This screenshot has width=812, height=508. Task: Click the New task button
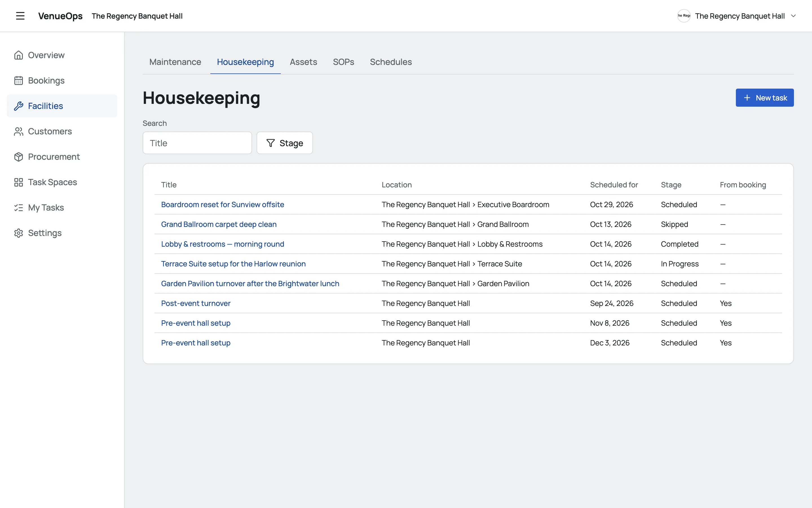pyautogui.click(x=765, y=98)
